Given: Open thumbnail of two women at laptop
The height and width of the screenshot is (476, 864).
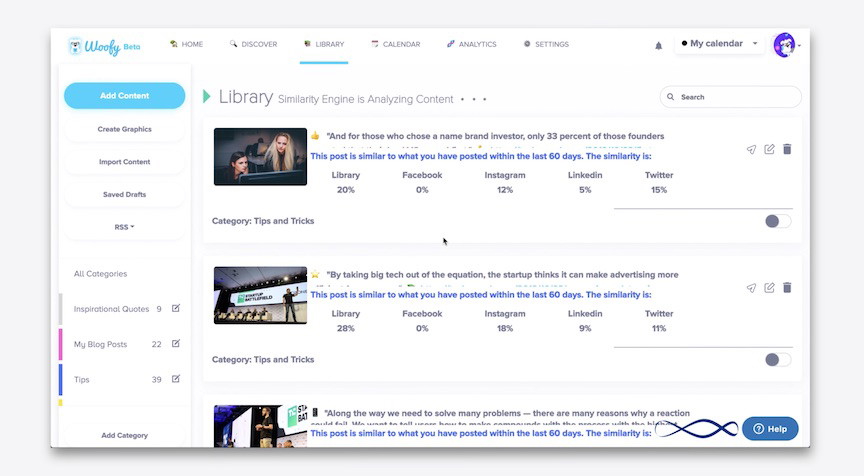Looking at the screenshot, I should (x=260, y=156).
